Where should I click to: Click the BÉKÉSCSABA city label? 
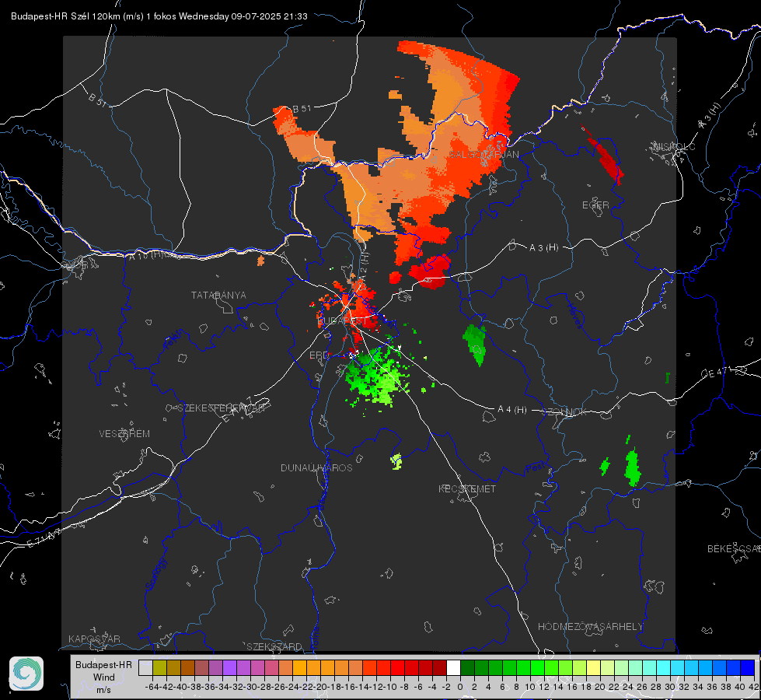pyautogui.click(x=734, y=549)
